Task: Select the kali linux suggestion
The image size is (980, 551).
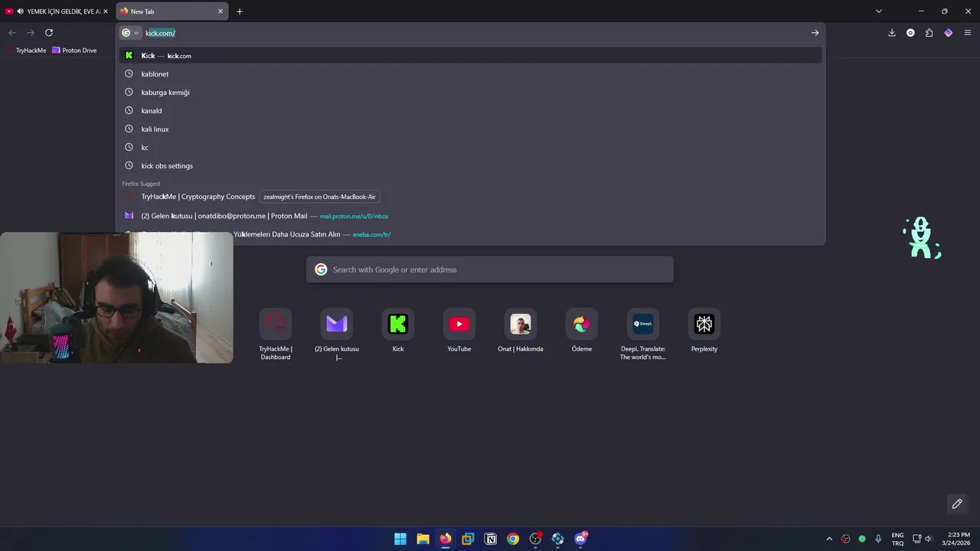Action: (x=471, y=129)
